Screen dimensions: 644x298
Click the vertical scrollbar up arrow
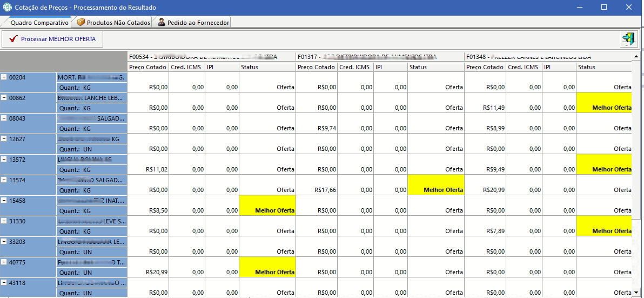pyautogui.click(x=636, y=56)
